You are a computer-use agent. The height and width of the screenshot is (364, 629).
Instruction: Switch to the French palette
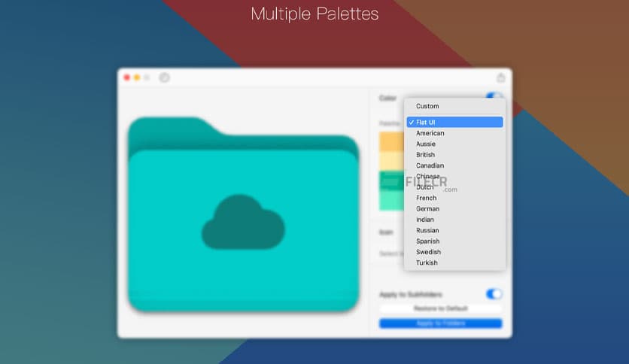pyautogui.click(x=454, y=198)
